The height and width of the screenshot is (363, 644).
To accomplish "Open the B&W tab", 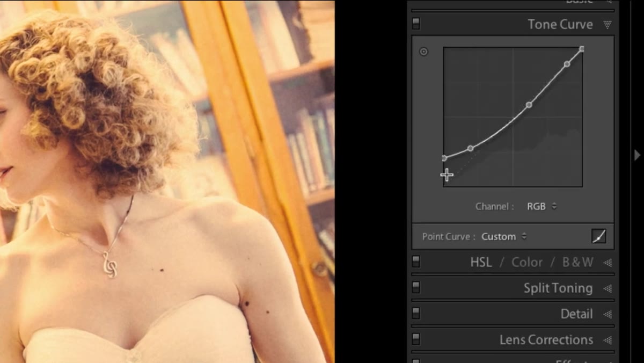I will point(578,262).
